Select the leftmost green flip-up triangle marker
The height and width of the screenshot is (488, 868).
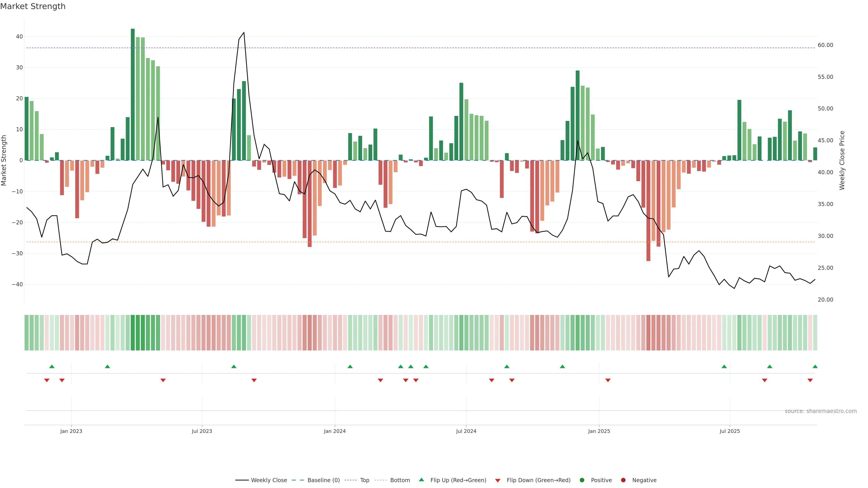[52, 366]
